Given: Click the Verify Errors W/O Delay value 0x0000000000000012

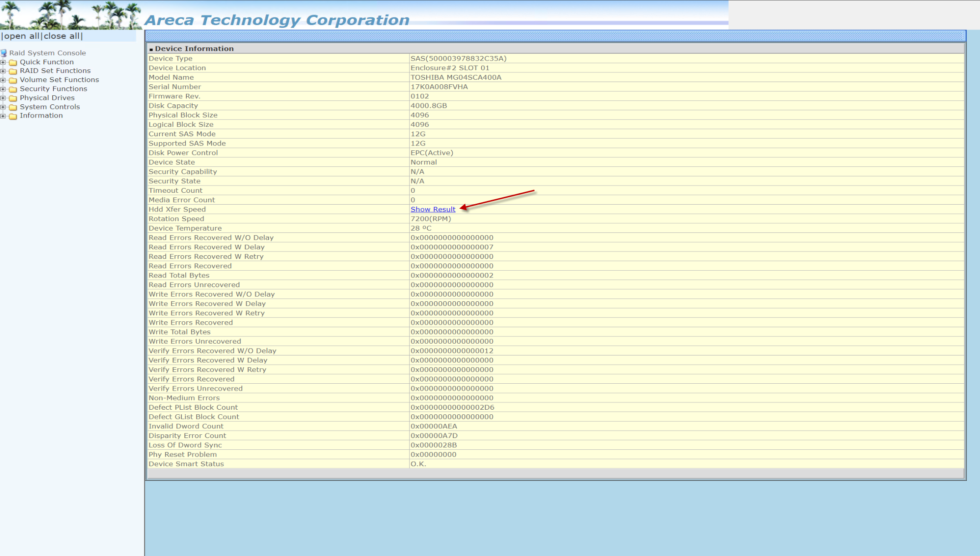Looking at the screenshot, I should [x=452, y=351].
